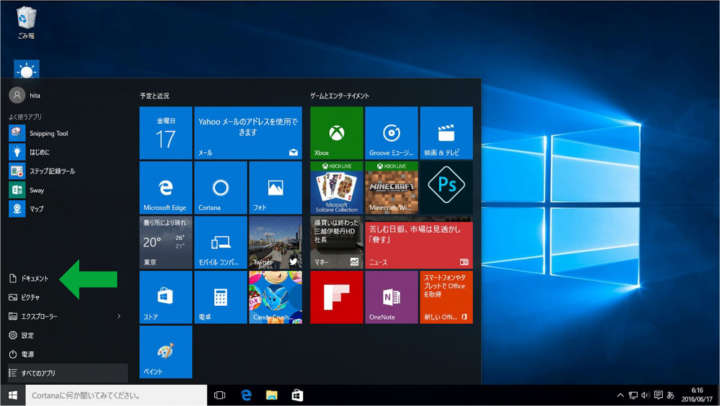Open ピクチャ (Pictures) in Start menu
Screen dimensions: 720x406
(24, 297)
